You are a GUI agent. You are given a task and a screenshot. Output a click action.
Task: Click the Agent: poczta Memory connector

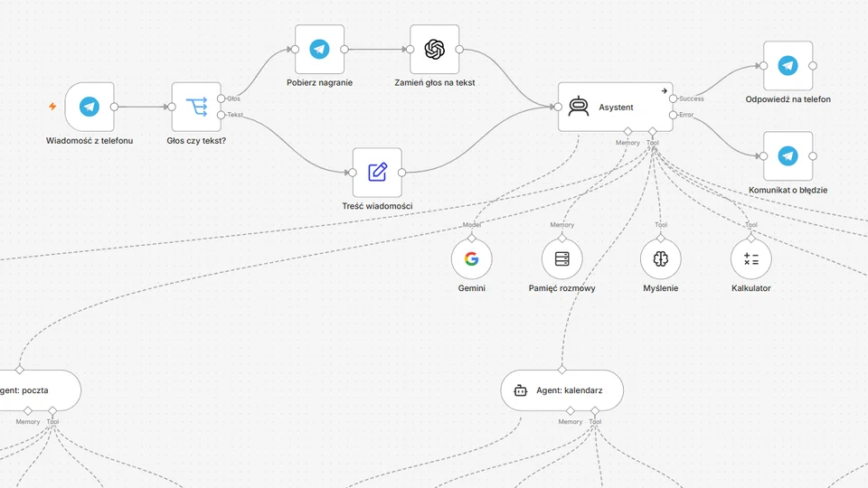(x=28, y=410)
